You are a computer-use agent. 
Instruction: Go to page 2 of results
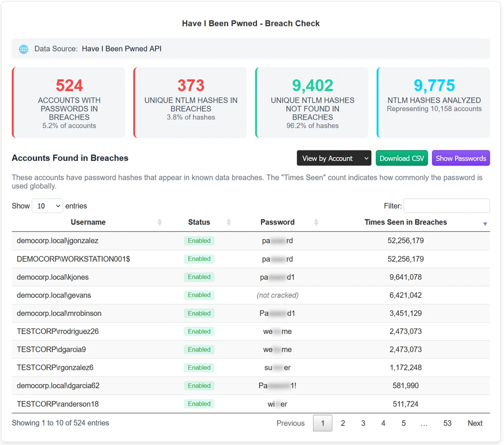pyautogui.click(x=343, y=423)
